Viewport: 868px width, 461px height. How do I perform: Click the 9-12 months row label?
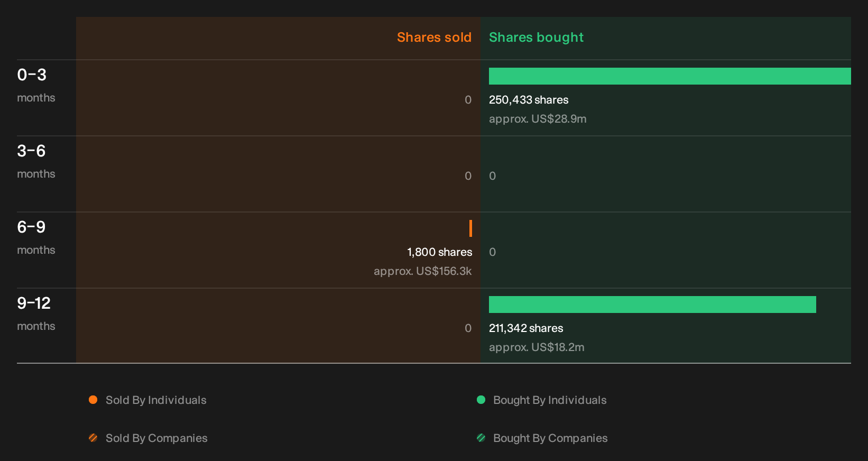(x=36, y=314)
